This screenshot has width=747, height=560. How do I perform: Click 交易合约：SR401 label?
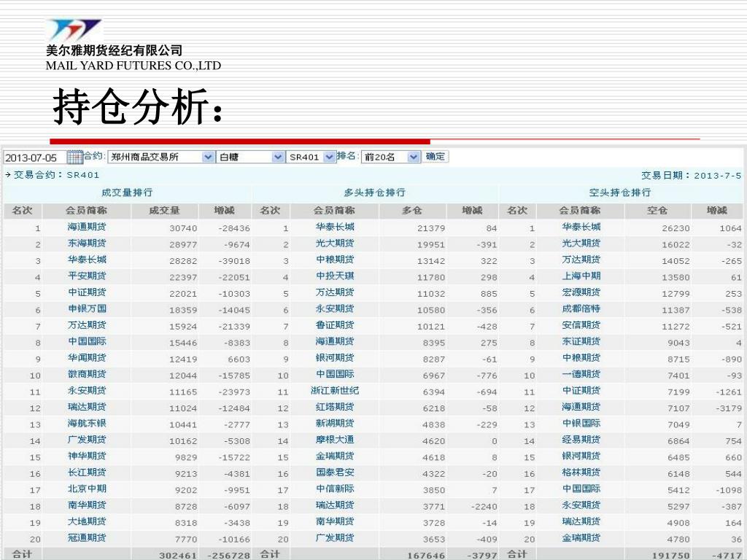pyautogui.click(x=57, y=175)
